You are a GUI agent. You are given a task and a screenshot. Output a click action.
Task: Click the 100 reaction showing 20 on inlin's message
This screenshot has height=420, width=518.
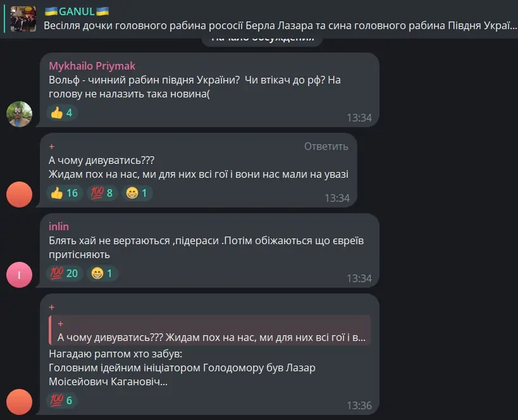tap(65, 273)
